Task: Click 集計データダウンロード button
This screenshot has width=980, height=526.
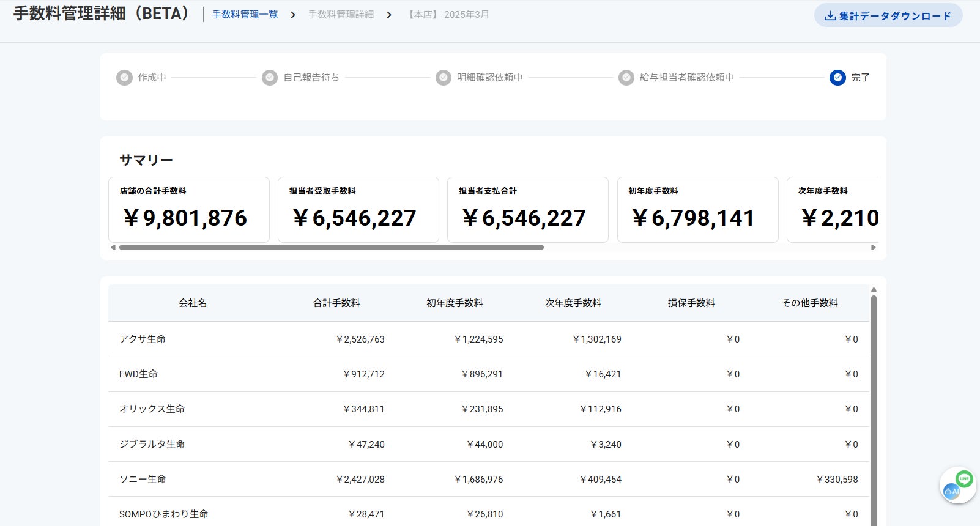Action: tap(888, 16)
